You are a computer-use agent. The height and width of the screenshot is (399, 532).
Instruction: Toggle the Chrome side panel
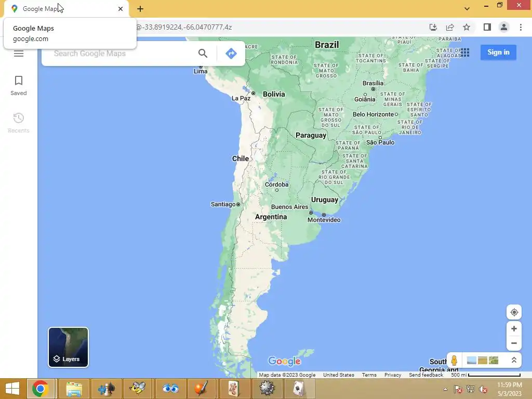[x=487, y=27]
